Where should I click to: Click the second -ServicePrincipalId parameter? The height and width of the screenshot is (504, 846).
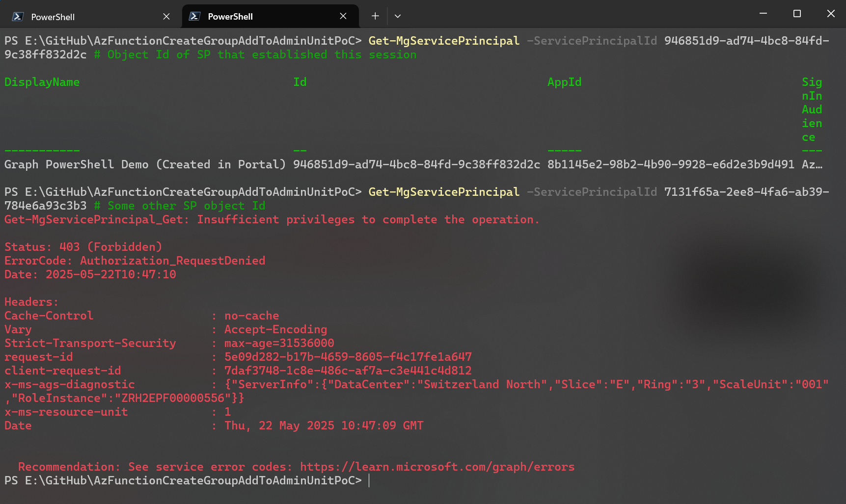point(592,192)
